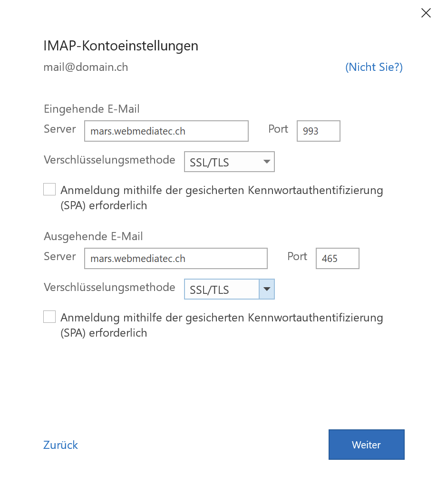
Task: Select the incoming port field showing 993
Action: [x=318, y=131]
